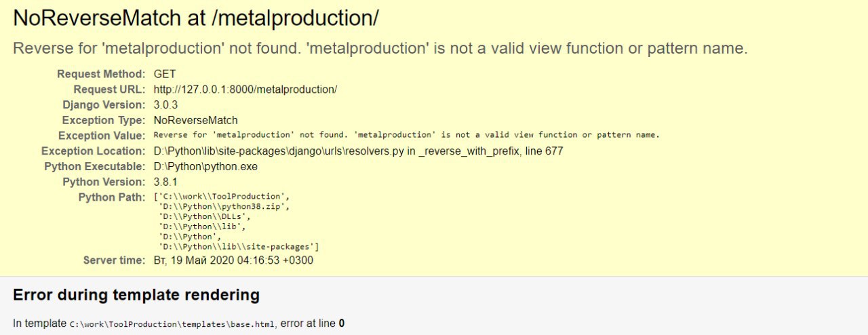Click the Server time value
This screenshot has height=335, width=868.
[233, 260]
